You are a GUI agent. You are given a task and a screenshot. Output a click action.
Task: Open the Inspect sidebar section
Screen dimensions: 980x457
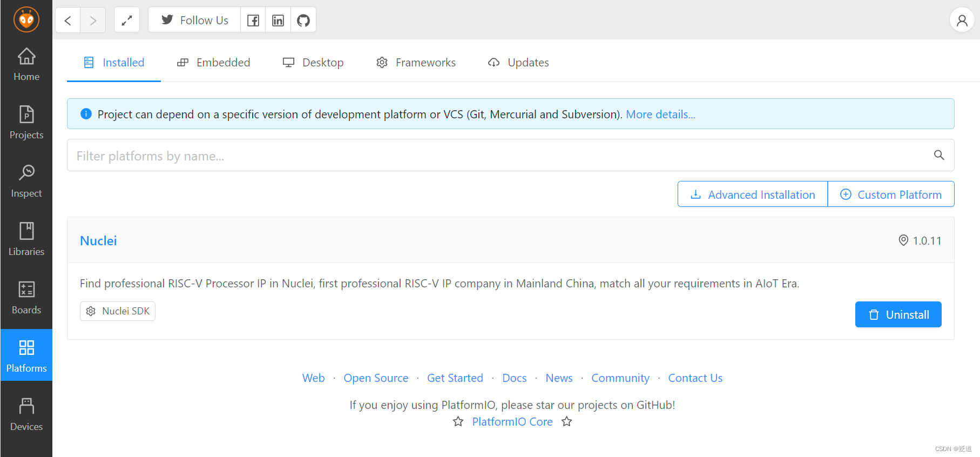(x=26, y=182)
